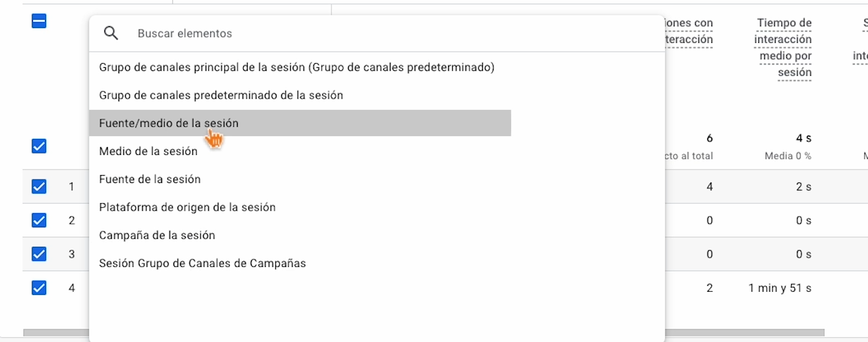
Task: Uncheck the totals row checkbox
Action: tap(39, 146)
